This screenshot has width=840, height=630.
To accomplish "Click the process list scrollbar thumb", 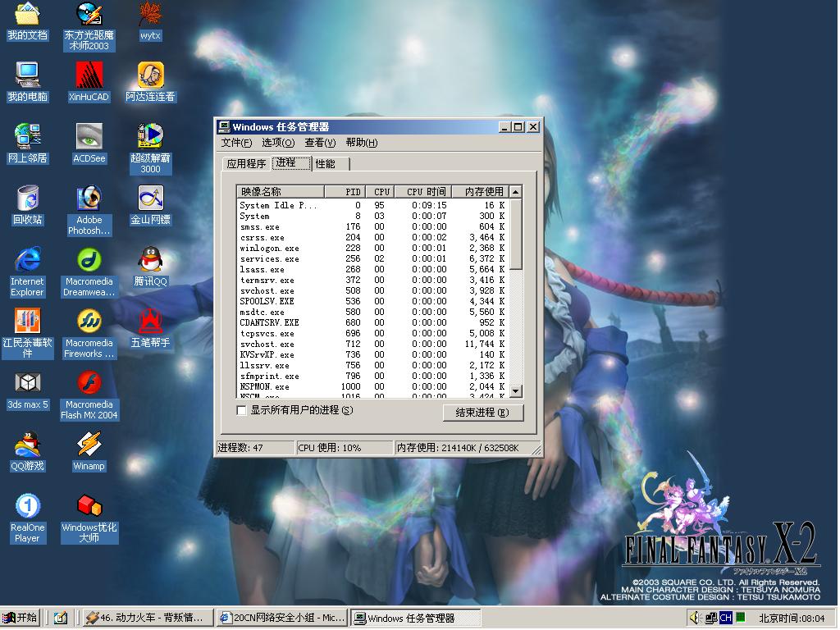I will pyautogui.click(x=515, y=234).
